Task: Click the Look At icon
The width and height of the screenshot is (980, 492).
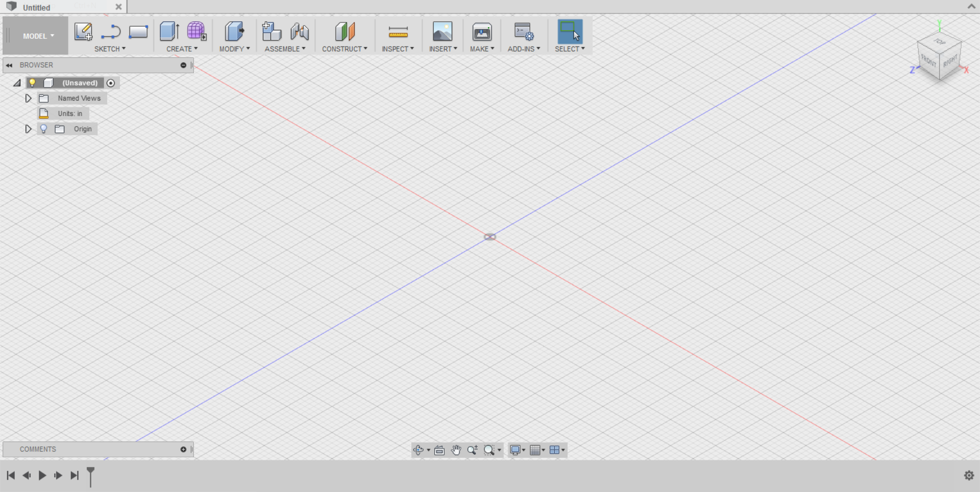Action: (x=439, y=450)
